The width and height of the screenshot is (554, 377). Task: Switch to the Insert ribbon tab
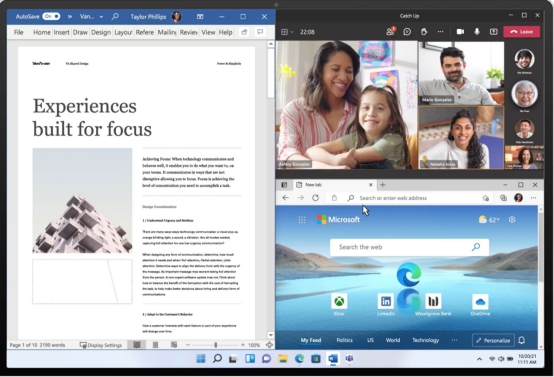pyautogui.click(x=61, y=32)
